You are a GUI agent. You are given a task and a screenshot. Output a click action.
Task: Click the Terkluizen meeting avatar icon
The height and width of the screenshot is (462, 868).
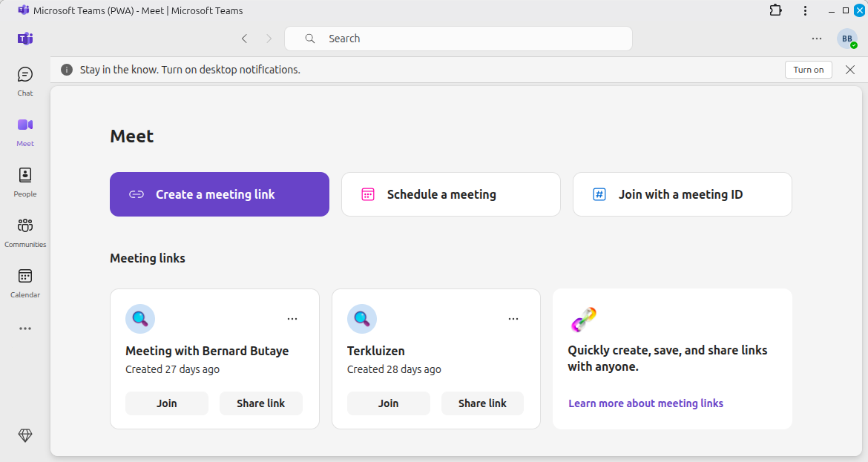pyautogui.click(x=362, y=319)
